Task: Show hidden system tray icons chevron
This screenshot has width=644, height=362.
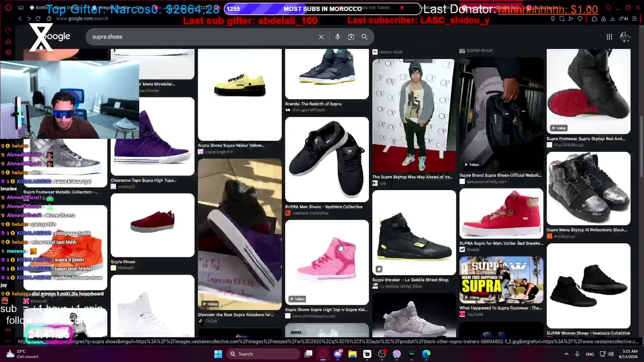Action: (x=566, y=354)
